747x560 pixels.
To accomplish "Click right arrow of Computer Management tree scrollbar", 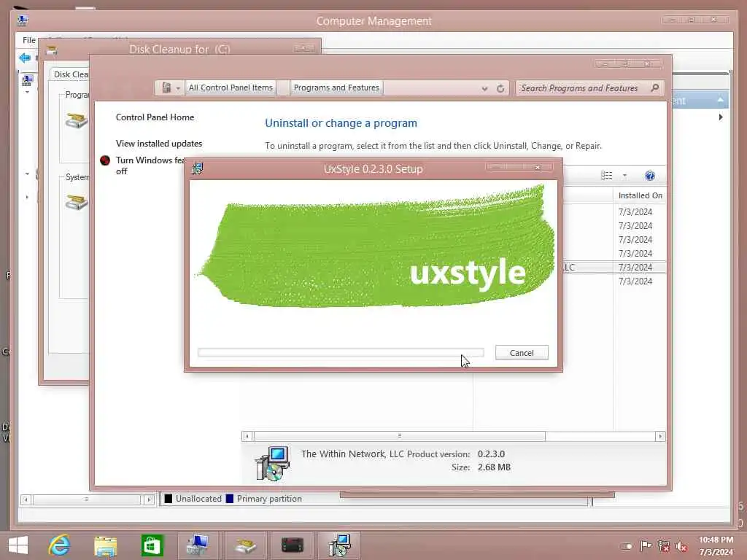I will point(149,499).
